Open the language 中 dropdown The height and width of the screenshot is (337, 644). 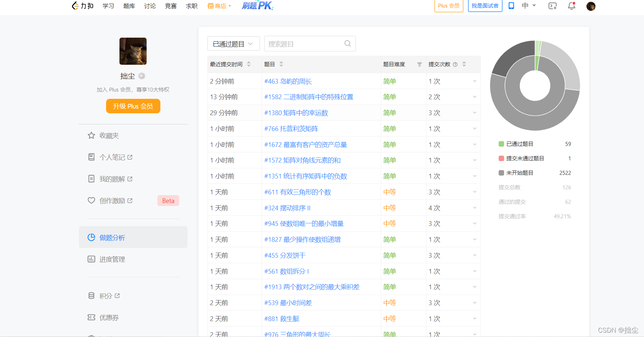pyautogui.click(x=529, y=6)
